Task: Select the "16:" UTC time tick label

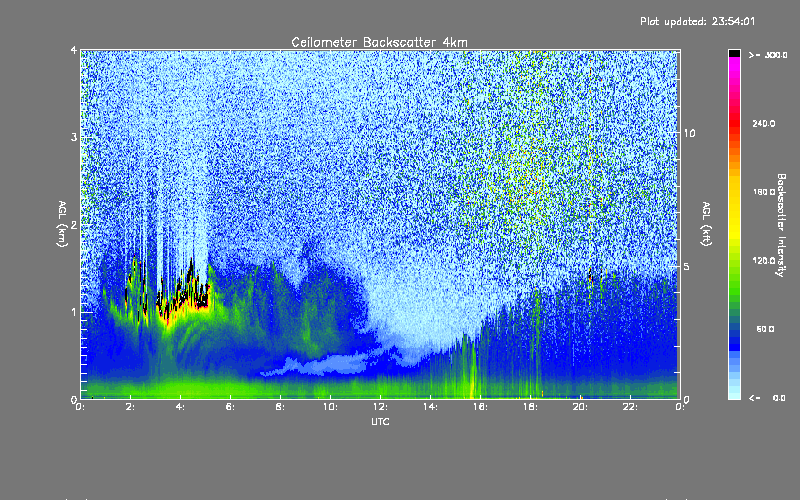Action: coord(480,407)
